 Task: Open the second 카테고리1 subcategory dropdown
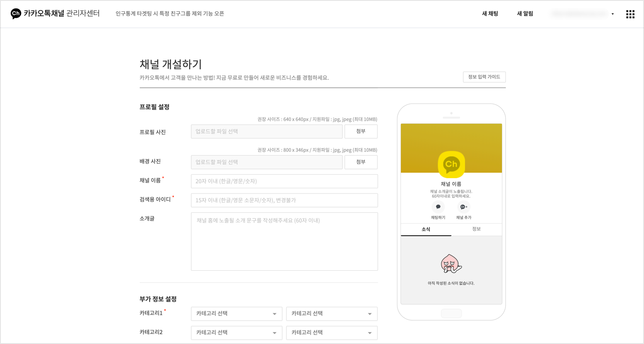coord(332,314)
